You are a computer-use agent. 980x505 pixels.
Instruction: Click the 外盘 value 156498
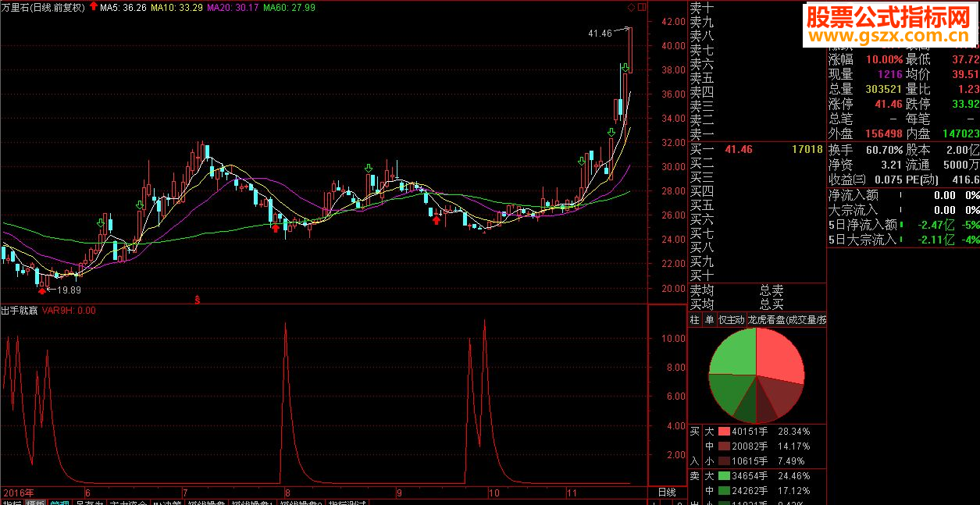[x=884, y=133]
